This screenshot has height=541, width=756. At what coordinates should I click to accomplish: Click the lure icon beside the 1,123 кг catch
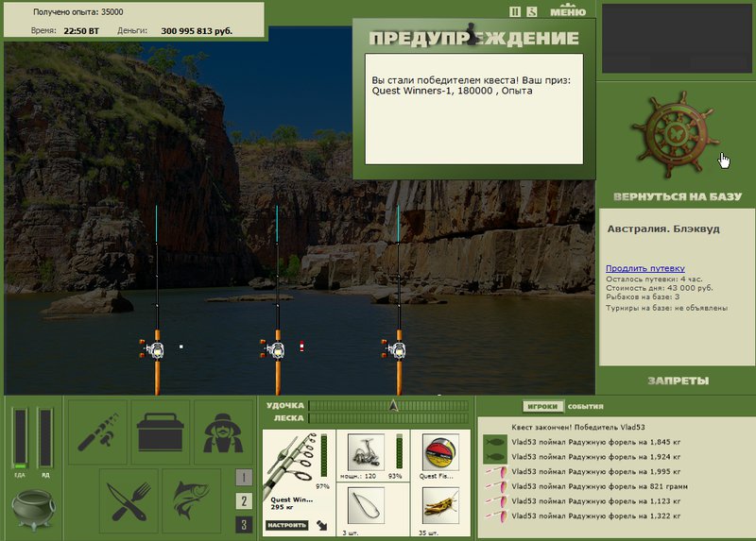coord(495,501)
